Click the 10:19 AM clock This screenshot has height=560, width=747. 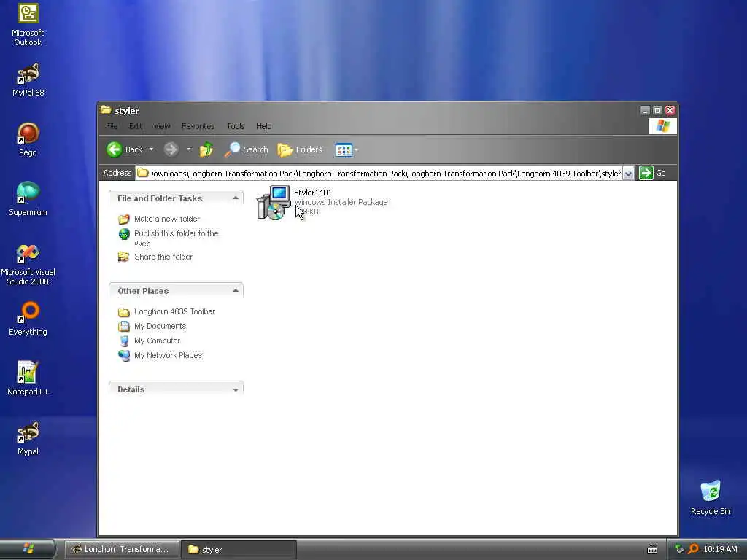click(720, 549)
